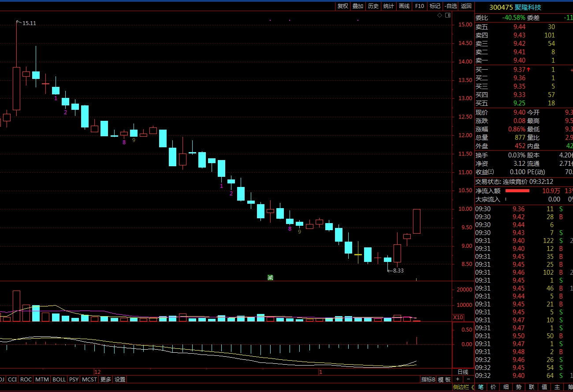Click the 现价 value 9.40
This screenshot has width=573, height=392.
[519, 112]
